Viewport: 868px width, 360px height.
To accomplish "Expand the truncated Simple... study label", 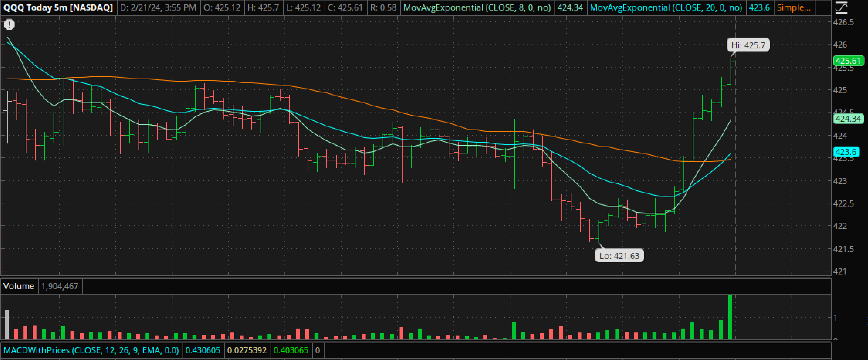I will [x=794, y=8].
